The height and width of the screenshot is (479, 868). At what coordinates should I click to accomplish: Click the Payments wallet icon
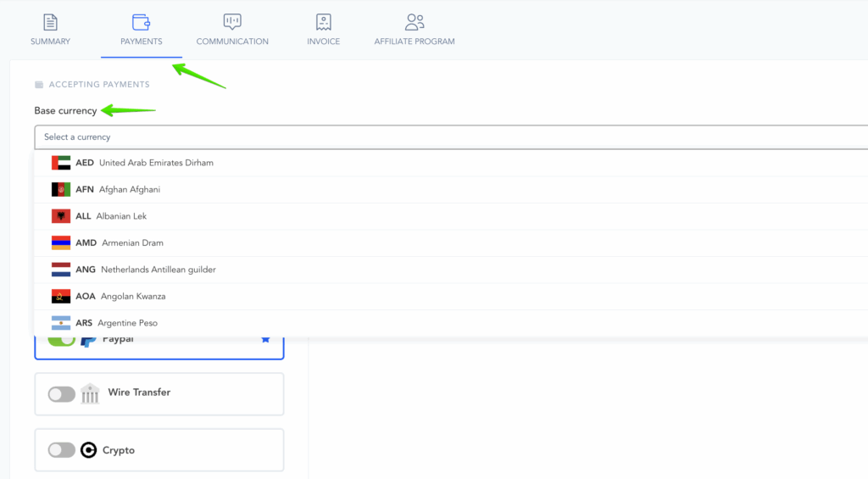coord(141,22)
